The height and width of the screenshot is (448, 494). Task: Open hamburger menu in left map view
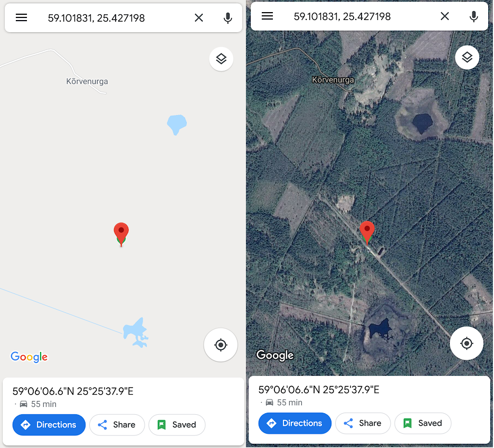(x=22, y=17)
